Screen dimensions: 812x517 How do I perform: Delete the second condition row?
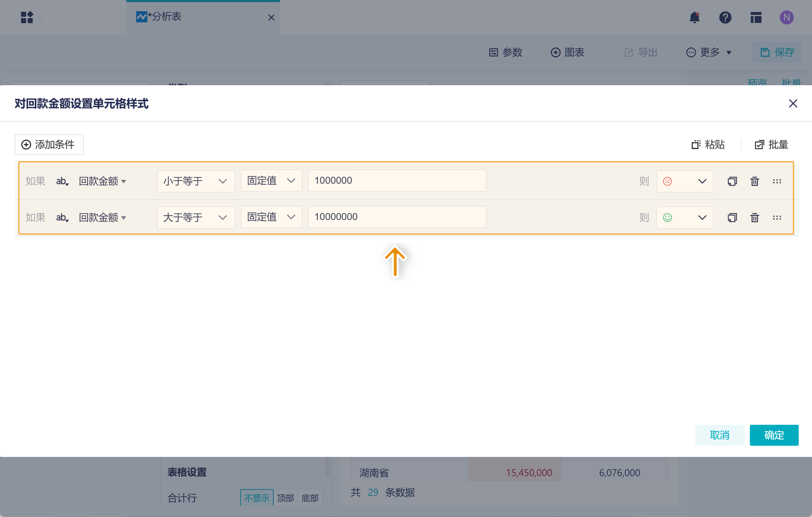pos(754,218)
